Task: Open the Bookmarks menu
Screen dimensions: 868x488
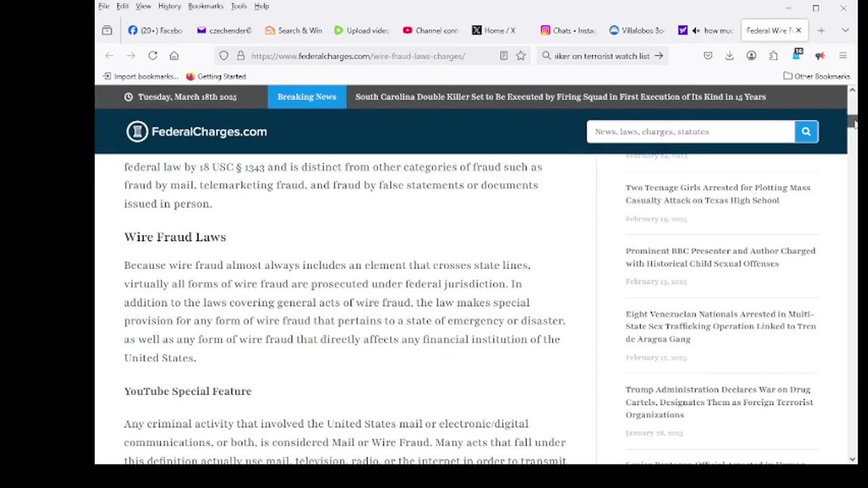Action: click(x=205, y=6)
